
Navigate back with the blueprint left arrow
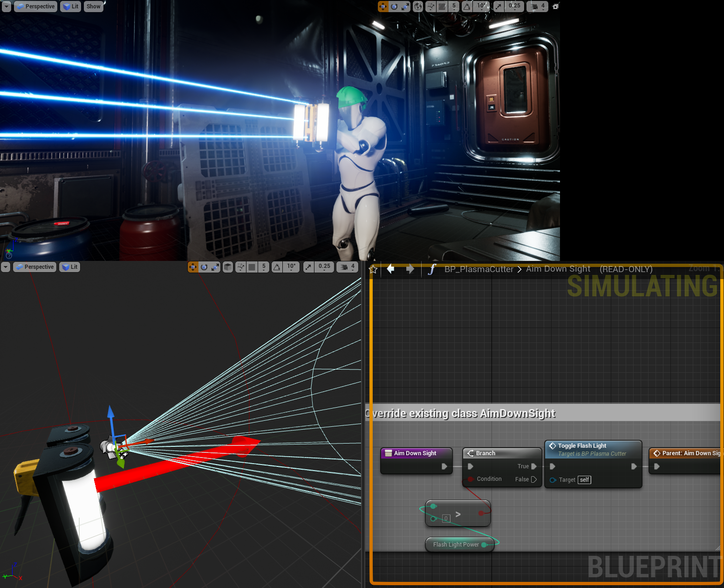[391, 269]
